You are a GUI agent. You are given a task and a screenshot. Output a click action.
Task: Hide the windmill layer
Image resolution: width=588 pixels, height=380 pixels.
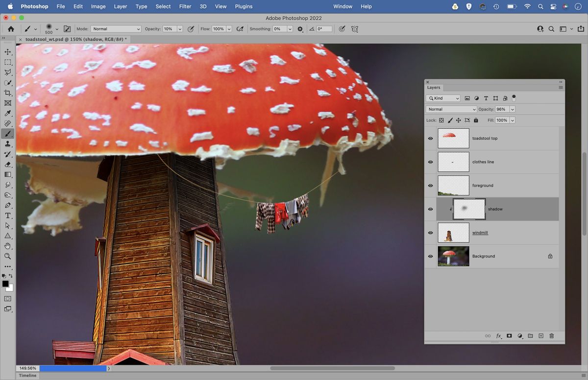click(430, 233)
